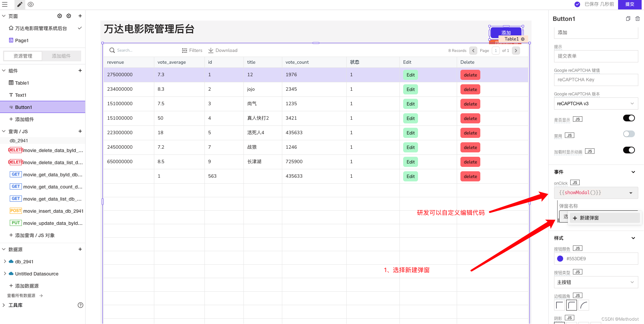
Task: Collapse the 查询 / JS section
Action: pyautogui.click(x=4, y=131)
